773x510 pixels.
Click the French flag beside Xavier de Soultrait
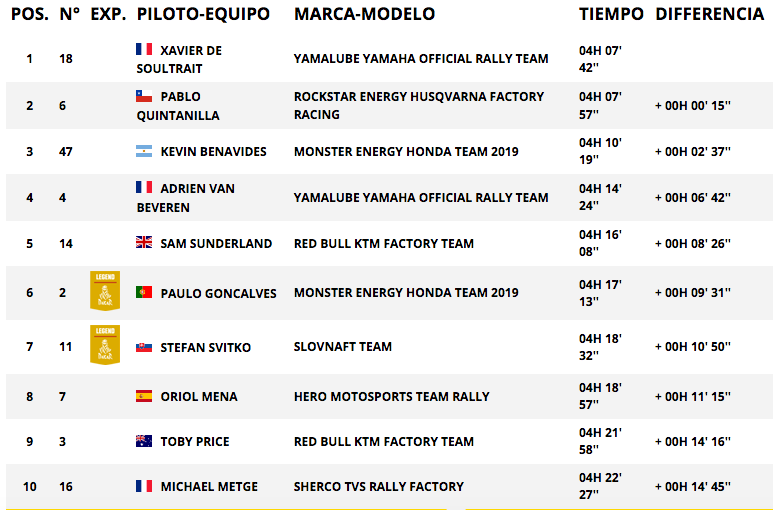[x=144, y=49]
